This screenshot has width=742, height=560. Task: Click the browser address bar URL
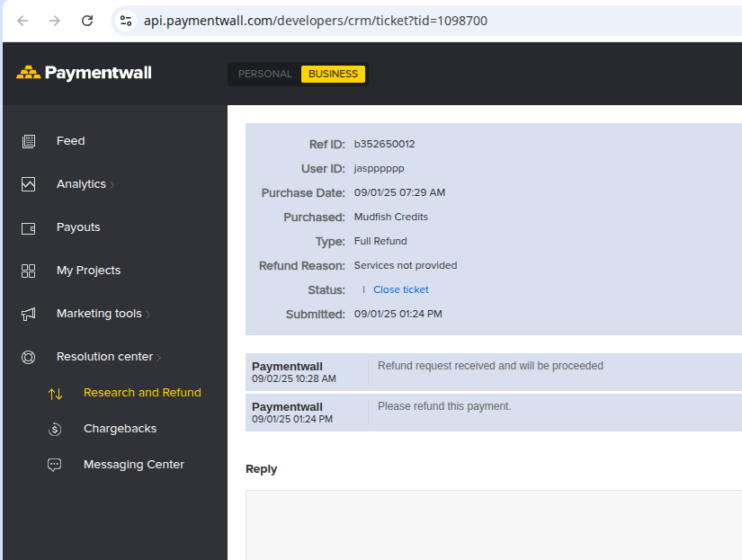pyautogui.click(x=316, y=21)
